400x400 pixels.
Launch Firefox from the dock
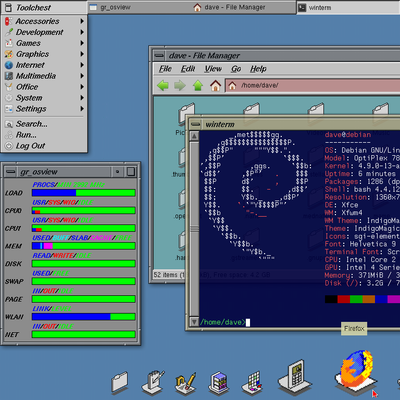(355, 372)
